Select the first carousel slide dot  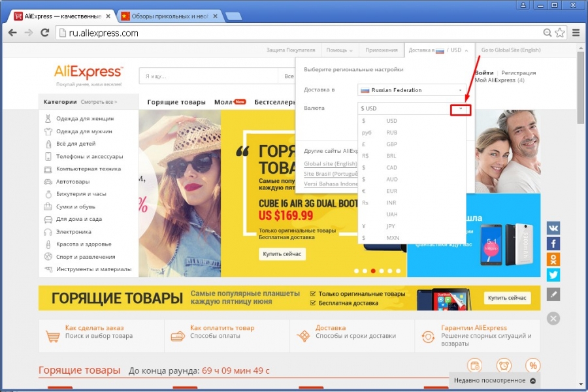point(356,271)
